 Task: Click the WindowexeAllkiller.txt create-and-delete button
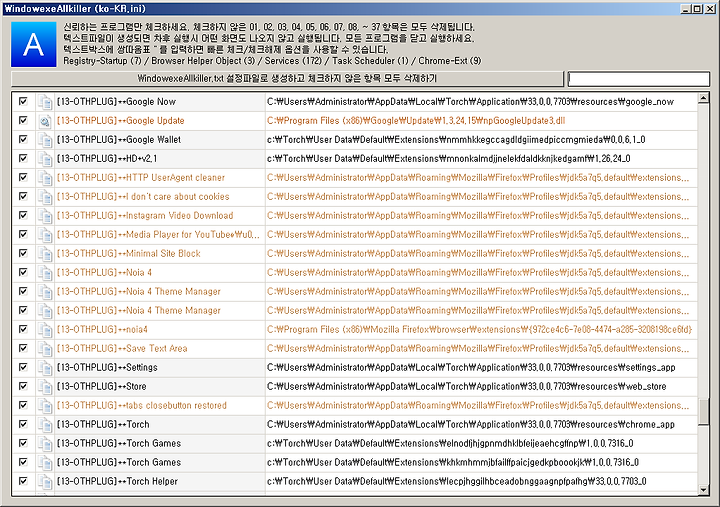pyautogui.click(x=287, y=79)
